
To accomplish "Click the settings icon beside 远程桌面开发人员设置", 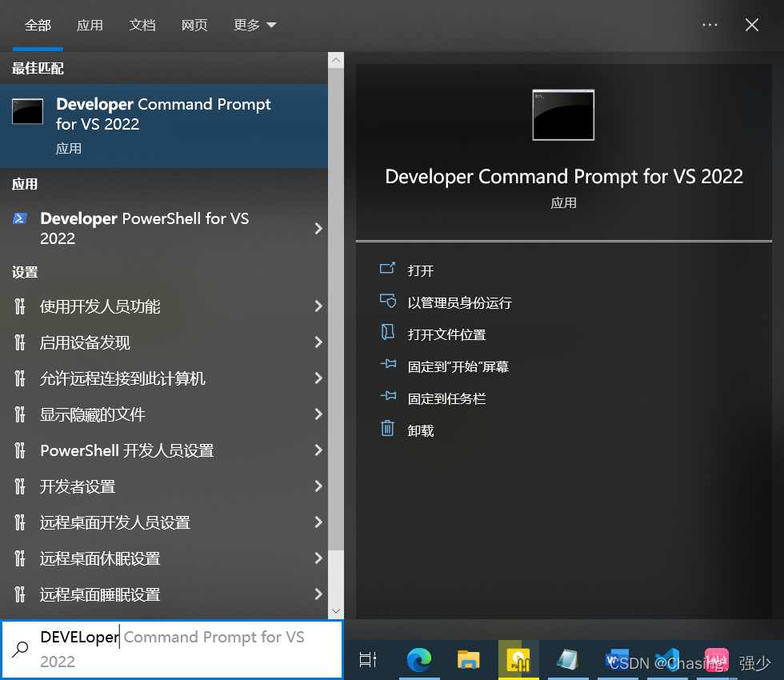I will point(19,522).
